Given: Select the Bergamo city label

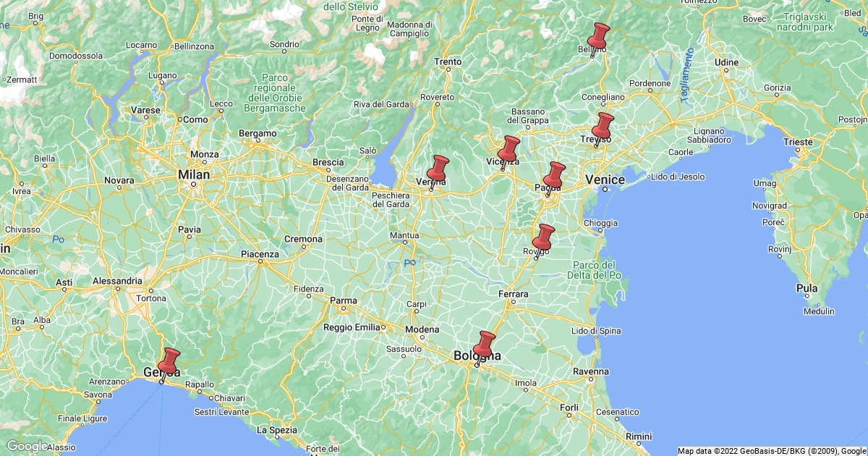Looking at the screenshot, I should 258,133.
